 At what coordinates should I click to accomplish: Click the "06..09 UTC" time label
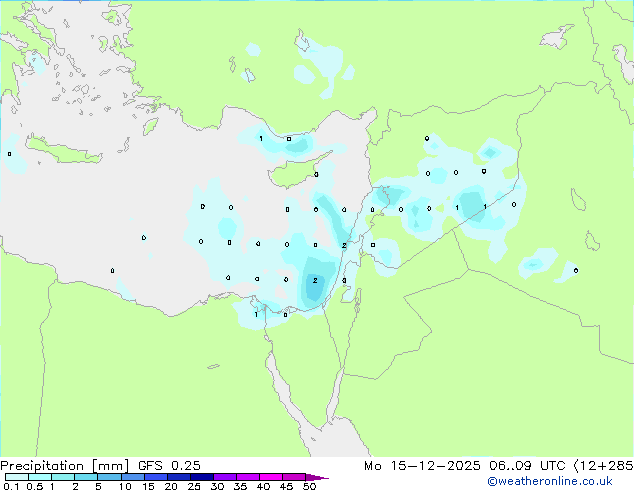point(527,466)
